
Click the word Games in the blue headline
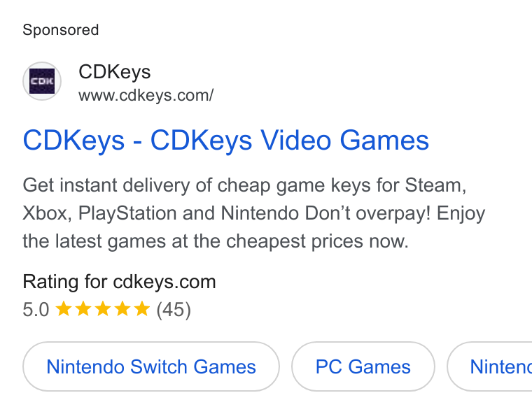(x=384, y=141)
